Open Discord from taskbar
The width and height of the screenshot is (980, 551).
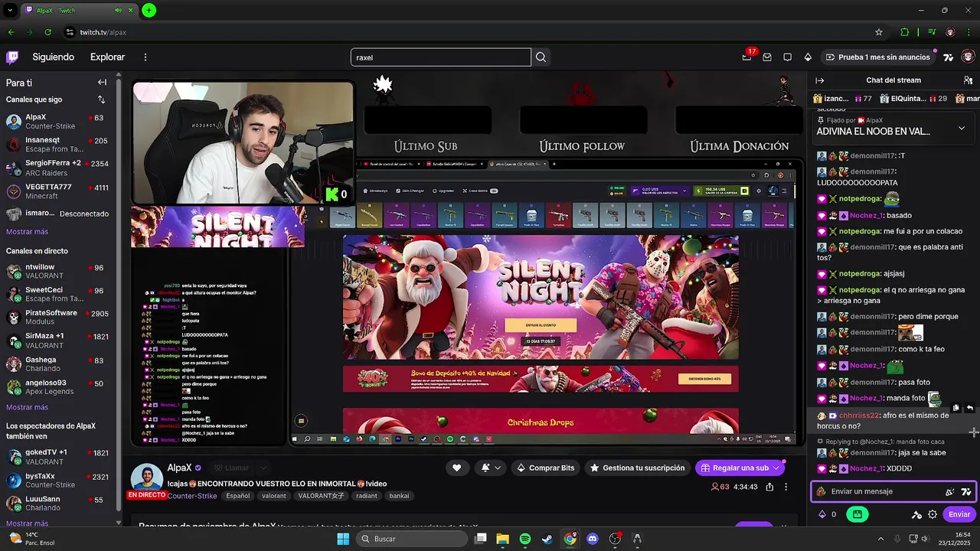tap(592, 539)
